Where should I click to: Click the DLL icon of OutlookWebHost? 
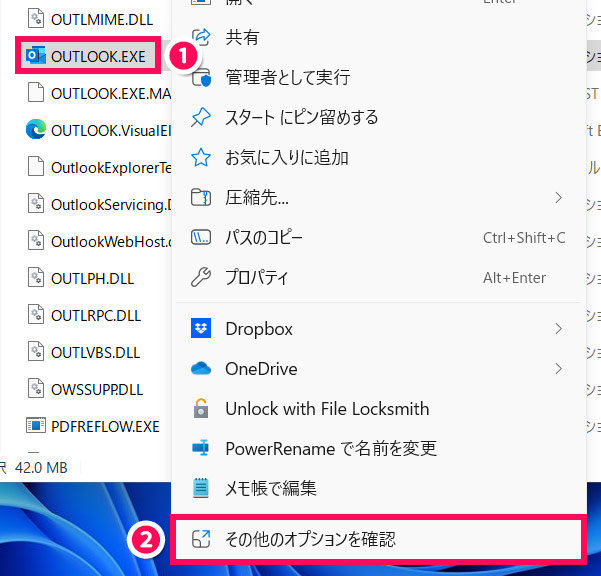point(36,241)
